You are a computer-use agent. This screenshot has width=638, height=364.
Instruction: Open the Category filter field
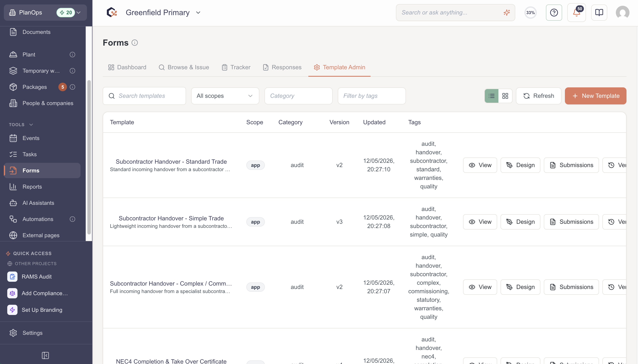(298, 96)
